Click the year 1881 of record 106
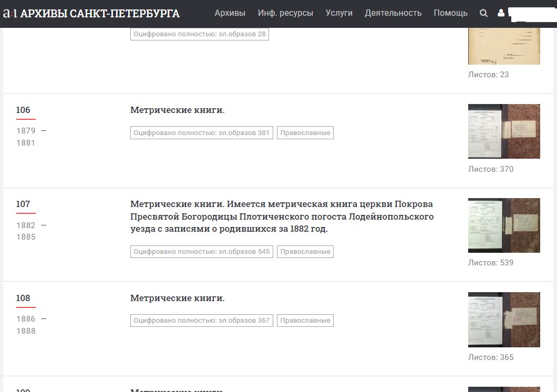The height and width of the screenshot is (392, 557). pyautogui.click(x=26, y=143)
